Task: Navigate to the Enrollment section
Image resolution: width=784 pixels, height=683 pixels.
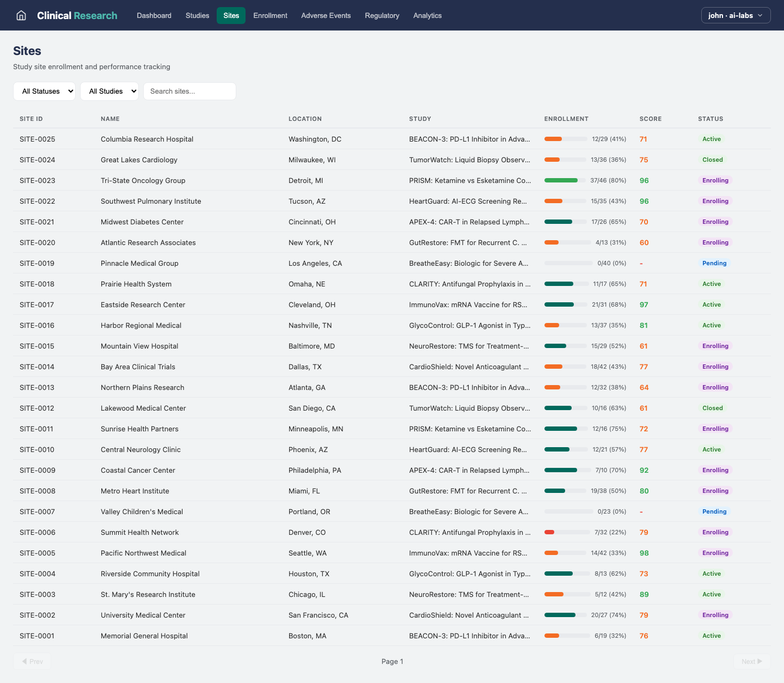Action: tap(270, 15)
